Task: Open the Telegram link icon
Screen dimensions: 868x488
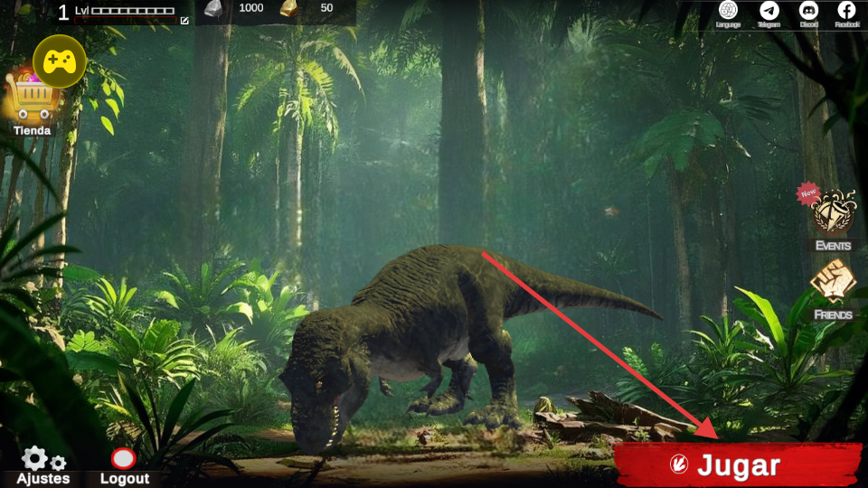Action: click(x=769, y=10)
